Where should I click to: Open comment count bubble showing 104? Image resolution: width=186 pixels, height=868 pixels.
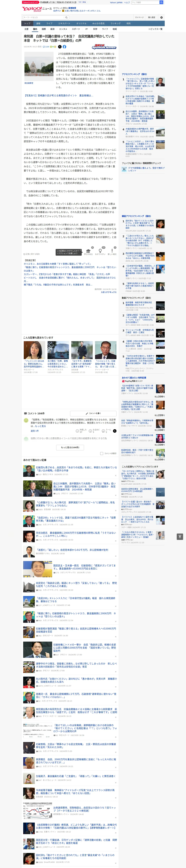[46, 47]
